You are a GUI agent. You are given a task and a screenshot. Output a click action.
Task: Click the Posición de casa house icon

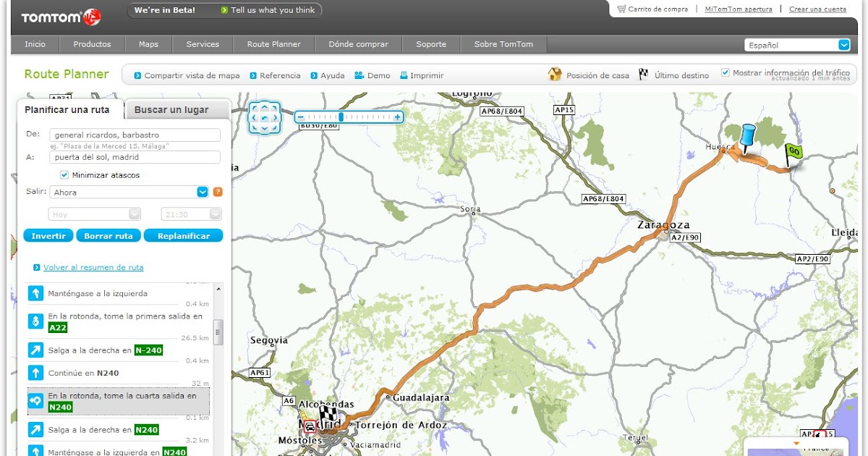[x=555, y=74]
